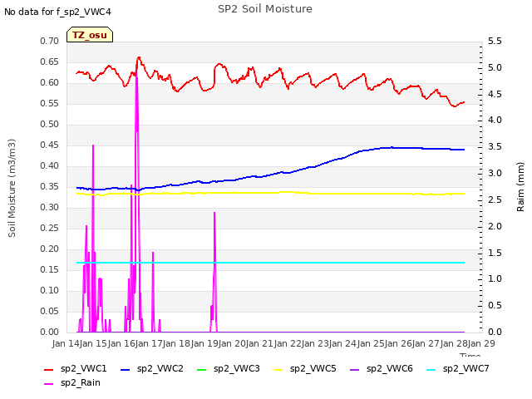Click the Soil Moisture (m3/m3) axis label

12,188
